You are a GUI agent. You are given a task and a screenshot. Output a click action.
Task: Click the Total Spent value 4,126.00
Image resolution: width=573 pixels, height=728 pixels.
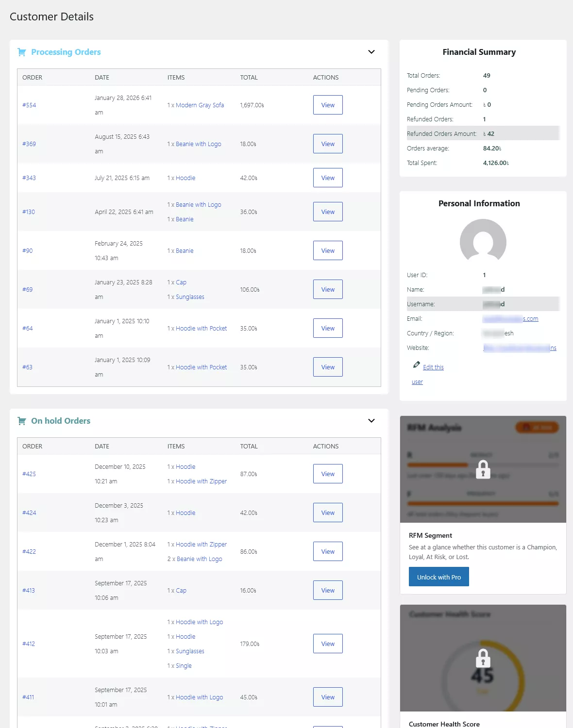[x=496, y=163]
